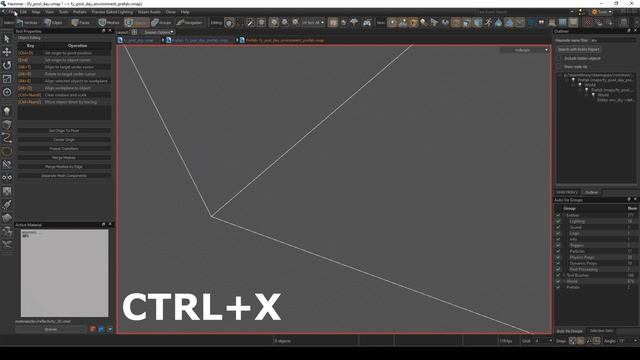
Task: Choose the Entity lightbulb tool
Action: pos(7,111)
